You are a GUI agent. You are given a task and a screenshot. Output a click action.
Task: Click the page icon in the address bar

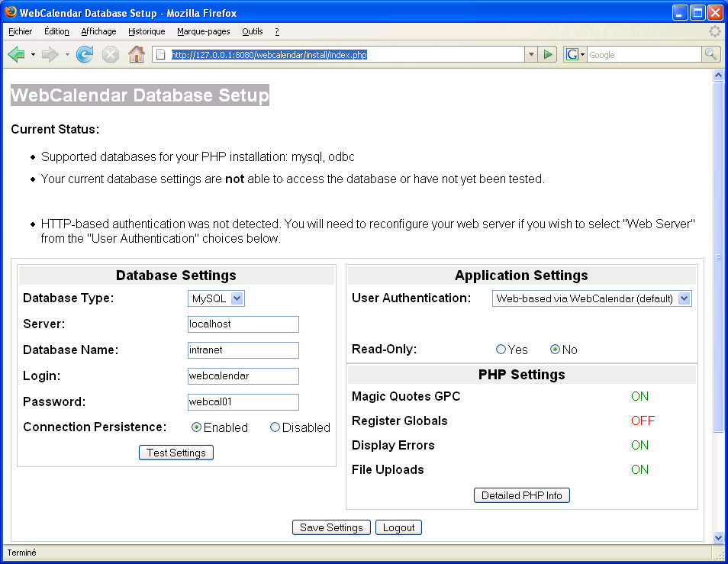pyautogui.click(x=161, y=55)
